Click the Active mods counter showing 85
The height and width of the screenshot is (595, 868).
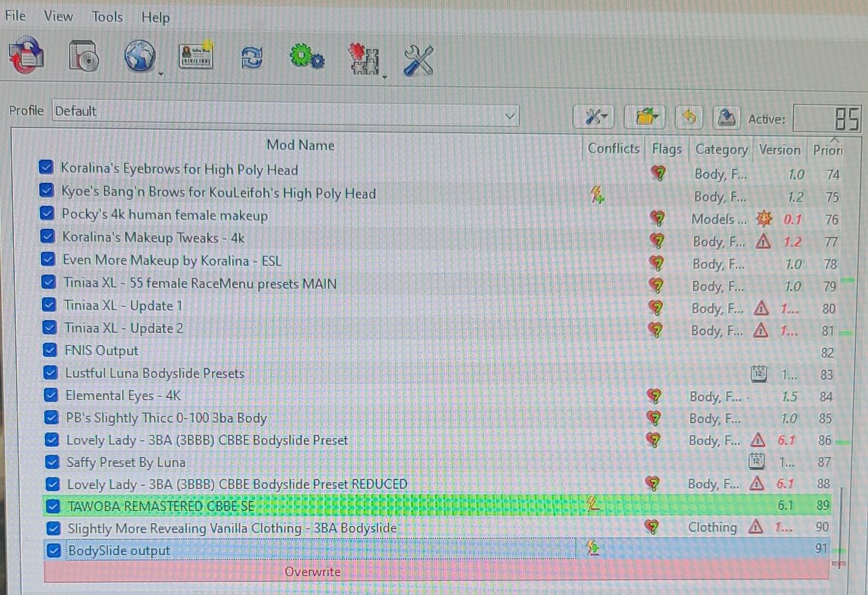(827, 118)
